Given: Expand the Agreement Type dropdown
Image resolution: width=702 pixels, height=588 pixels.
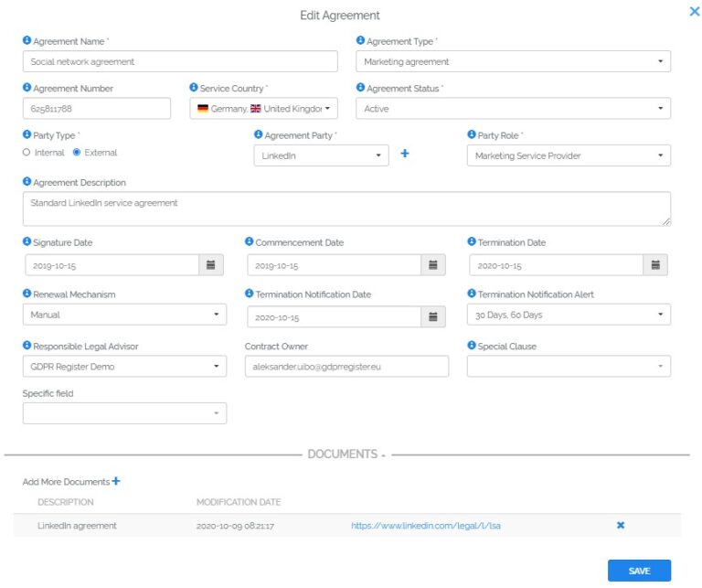Looking at the screenshot, I should [x=513, y=62].
